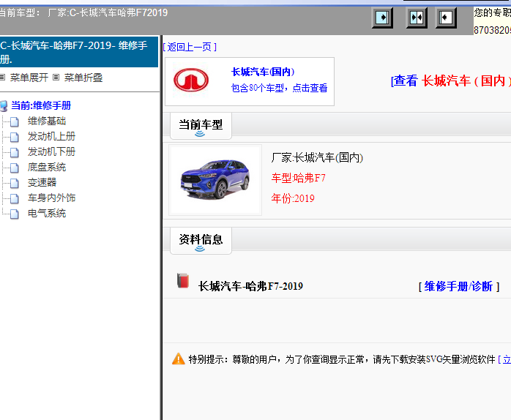Open the red book icon beside 长城汽车-哈弗F7-2019
Image resolution: width=511 pixels, height=420 pixels.
tap(183, 280)
